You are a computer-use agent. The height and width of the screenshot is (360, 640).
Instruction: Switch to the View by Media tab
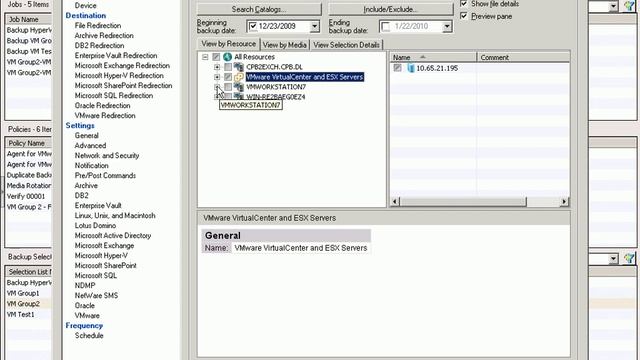coord(284,45)
